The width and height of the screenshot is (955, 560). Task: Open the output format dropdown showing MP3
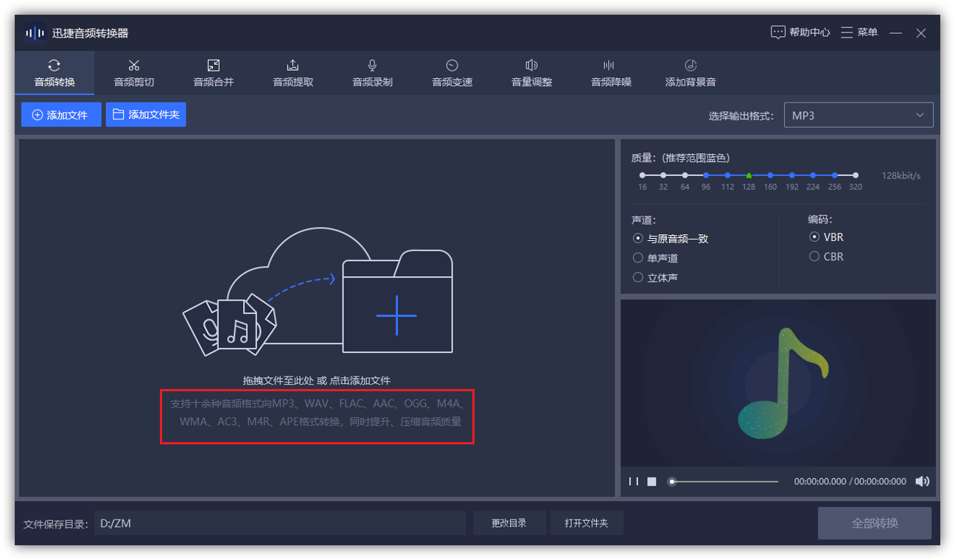coord(858,115)
